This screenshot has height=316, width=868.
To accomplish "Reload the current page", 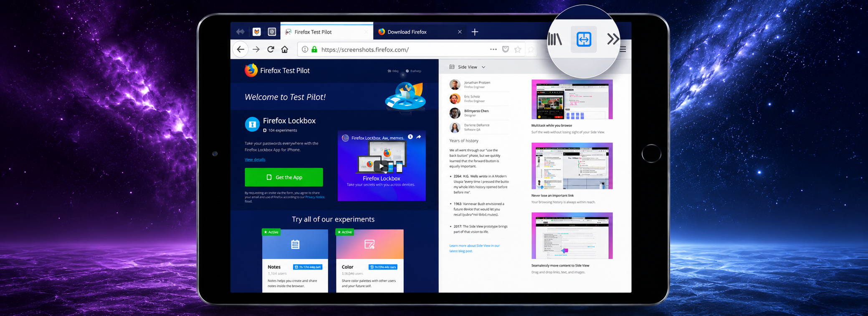I will coord(271,49).
